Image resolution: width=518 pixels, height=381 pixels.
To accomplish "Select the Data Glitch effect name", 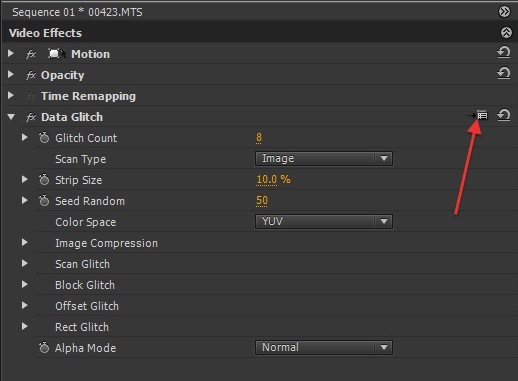I will click(x=72, y=117).
